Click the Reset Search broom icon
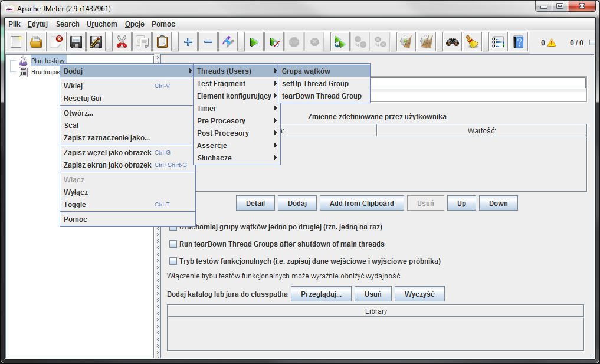Screen dimensions: 600x364 click(x=473, y=42)
